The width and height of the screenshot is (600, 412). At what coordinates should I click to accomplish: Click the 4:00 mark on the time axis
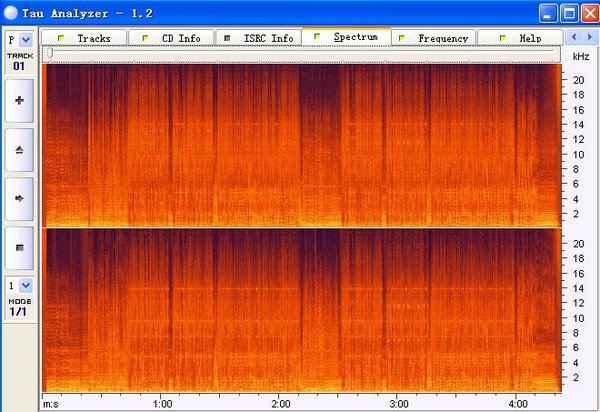coord(518,404)
